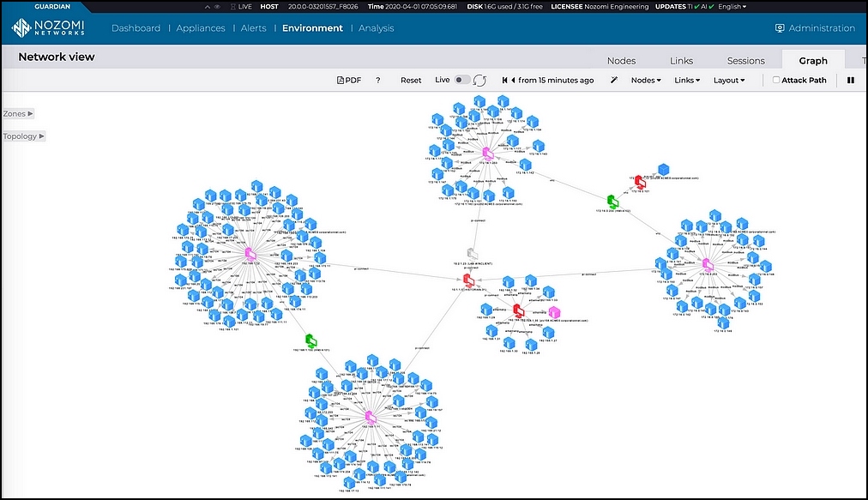Click the magic wand icon

point(614,81)
